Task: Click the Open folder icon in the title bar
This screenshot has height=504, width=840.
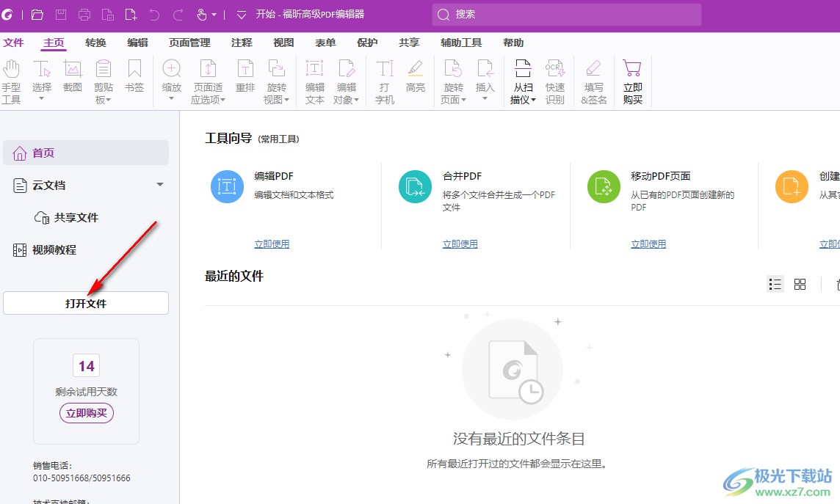Action: pos(37,15)
